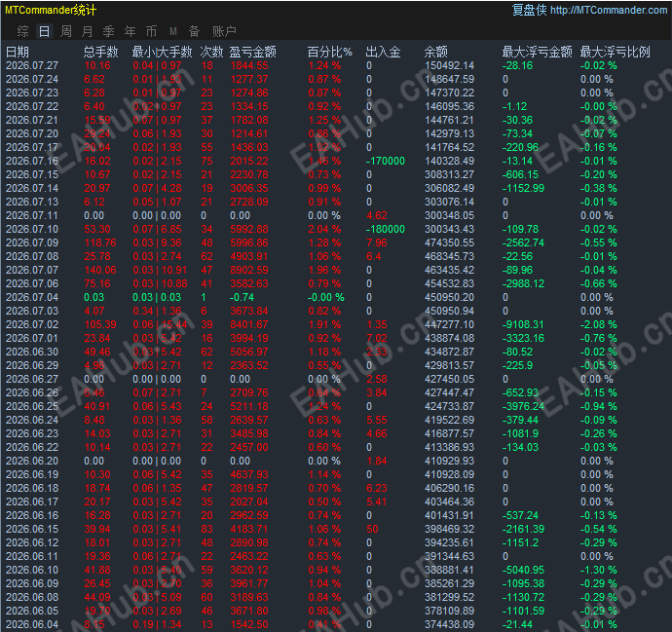Click the 盈亏金额 column header

(x=252, y=52)
